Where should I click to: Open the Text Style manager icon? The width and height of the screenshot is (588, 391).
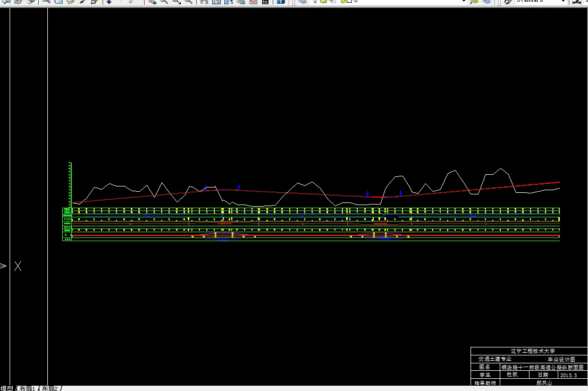[508, 2]
